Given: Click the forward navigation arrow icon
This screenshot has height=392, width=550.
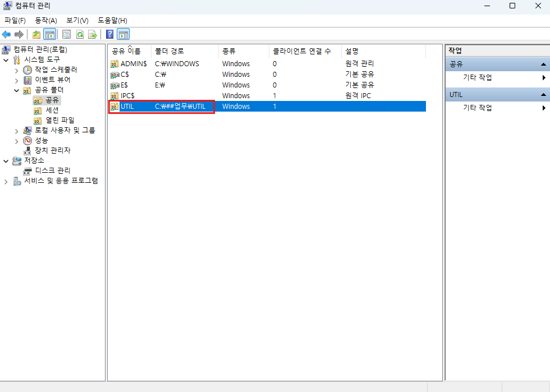Looking at the screenshot, I should point(19,34).
